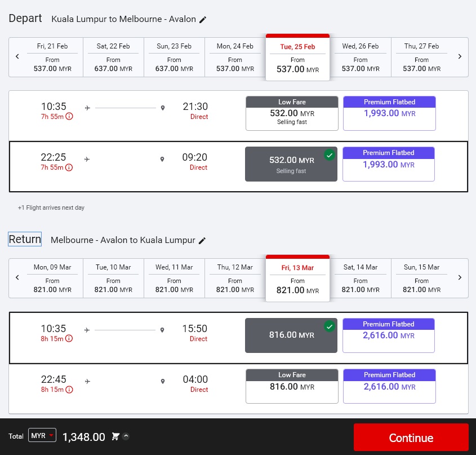The image size is (476, 455).
Task: Select Low Fare for 10:35 departing flight
Action: click(x=292, y=113)
